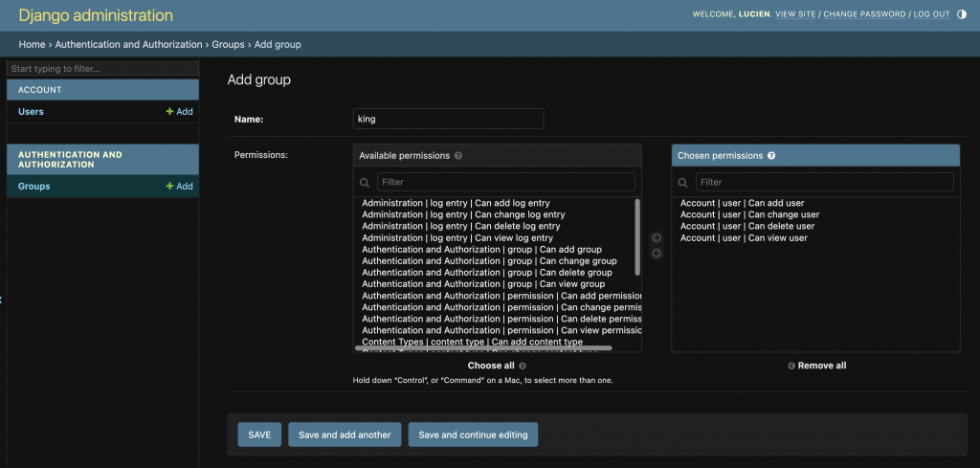Open Groups breadcrumb link
This screenshot has width=980, height=468.
tap(228, 44)
